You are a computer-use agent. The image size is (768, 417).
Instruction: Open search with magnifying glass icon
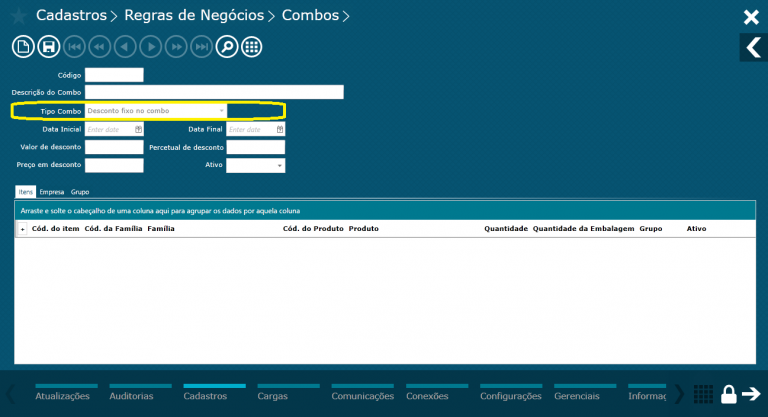[x=227, y=47]
